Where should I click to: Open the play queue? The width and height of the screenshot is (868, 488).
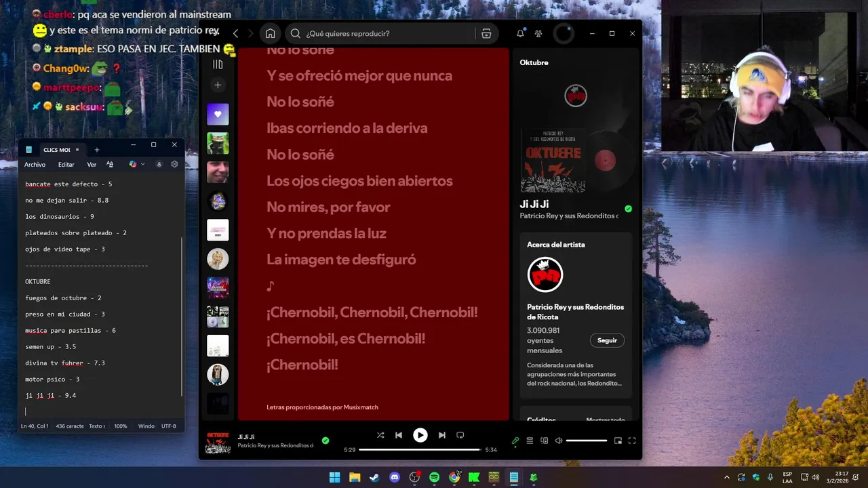coord(530,441)
